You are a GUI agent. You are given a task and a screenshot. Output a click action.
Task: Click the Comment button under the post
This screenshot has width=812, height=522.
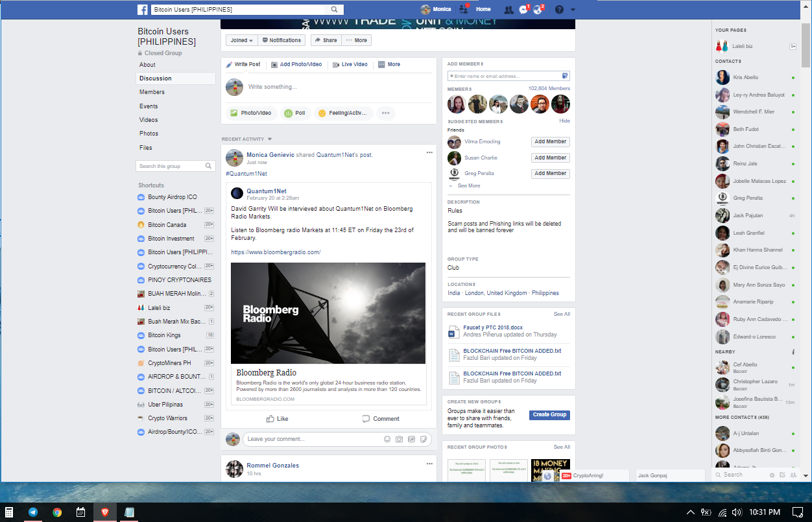pos(381,419)
